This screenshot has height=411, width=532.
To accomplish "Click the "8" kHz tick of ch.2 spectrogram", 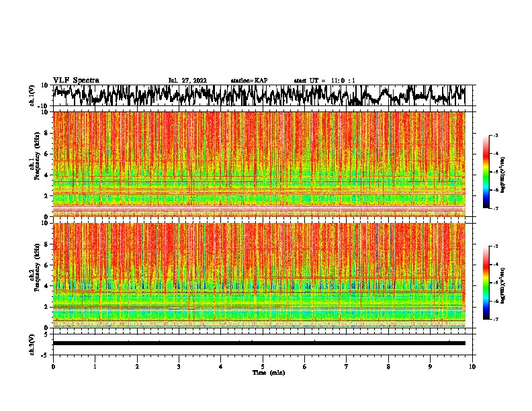I will pos(46,244).
